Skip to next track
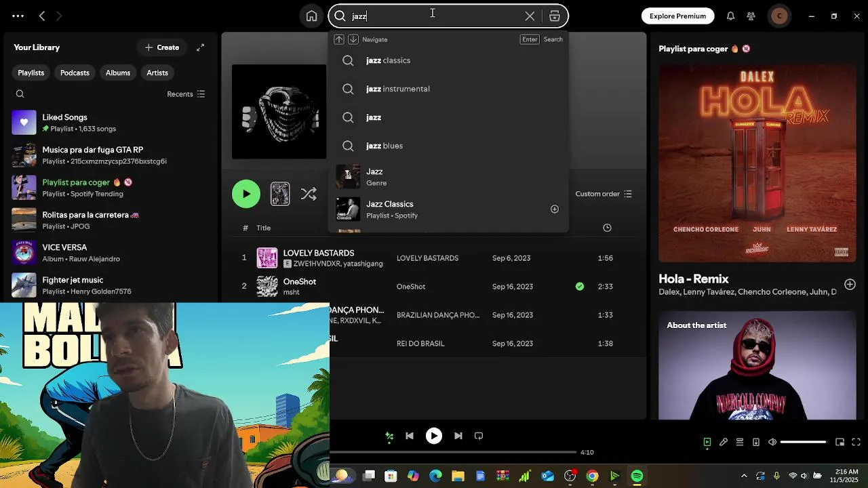 click(458, 436)
